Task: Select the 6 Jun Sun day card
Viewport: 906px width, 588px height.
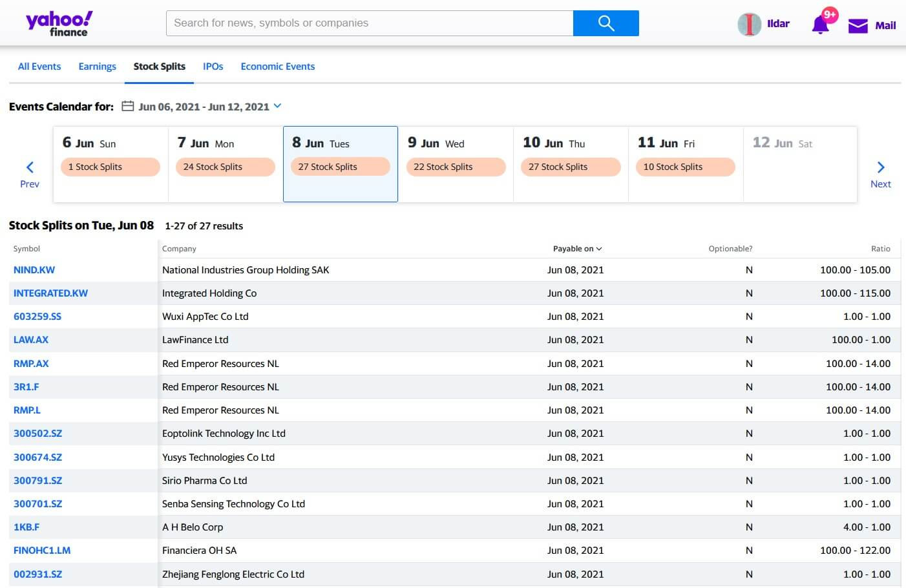Action: pyautogui.click(x=111, y=164)
